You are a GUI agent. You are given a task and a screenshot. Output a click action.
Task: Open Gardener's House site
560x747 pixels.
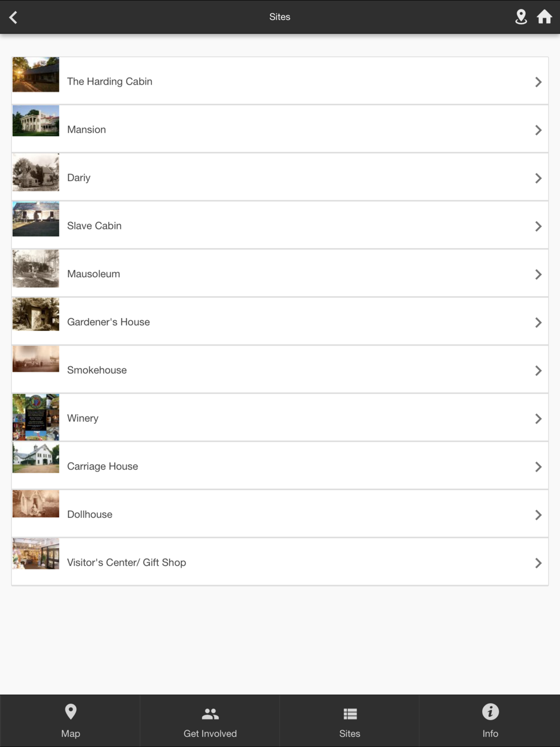[280, 321]
